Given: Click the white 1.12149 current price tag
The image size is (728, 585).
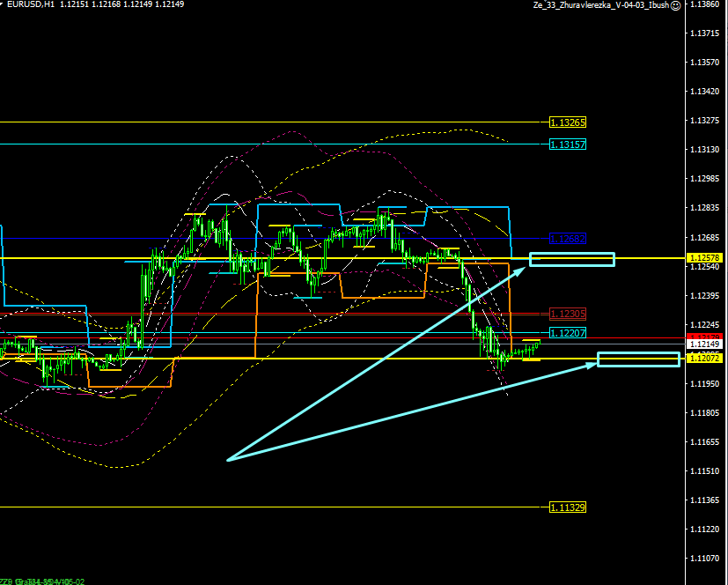Looking at the screenshot, I should pyautogui.click(x=705, y=344).
